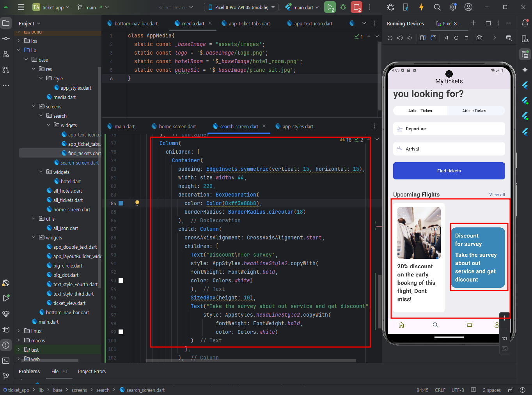Add a new running device plus icon
This screenshot has height=395, width=532.
pos(473,23)
